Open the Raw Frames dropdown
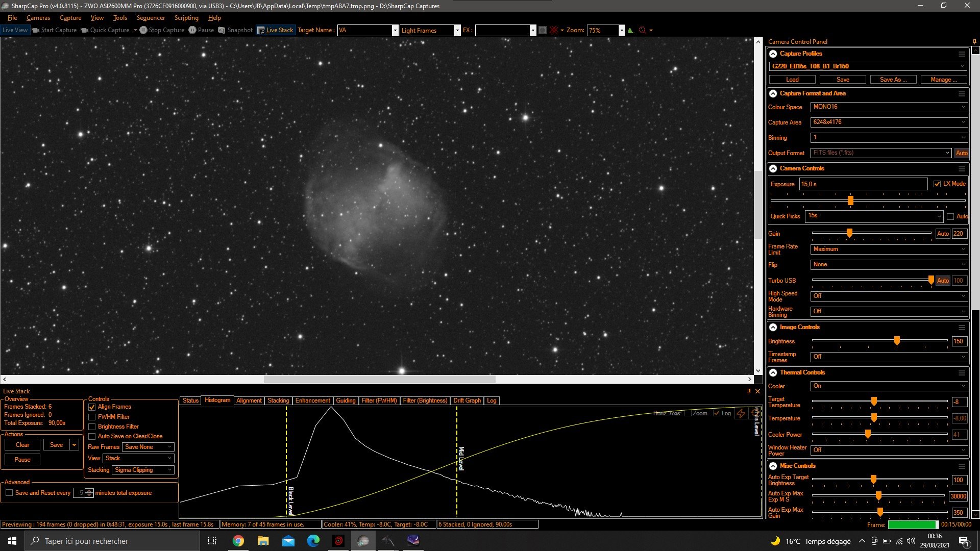 coord(148,447)
